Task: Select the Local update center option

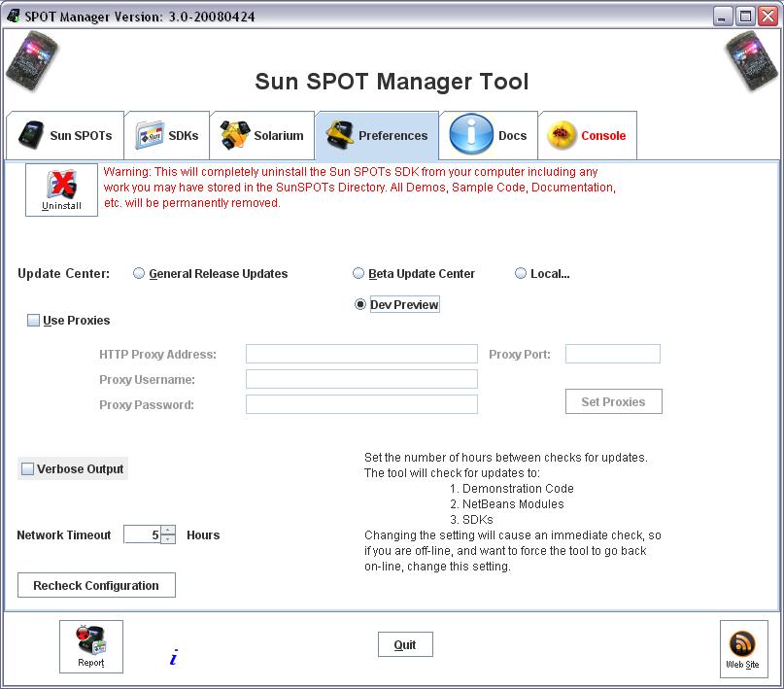Action: pos(521,274)
